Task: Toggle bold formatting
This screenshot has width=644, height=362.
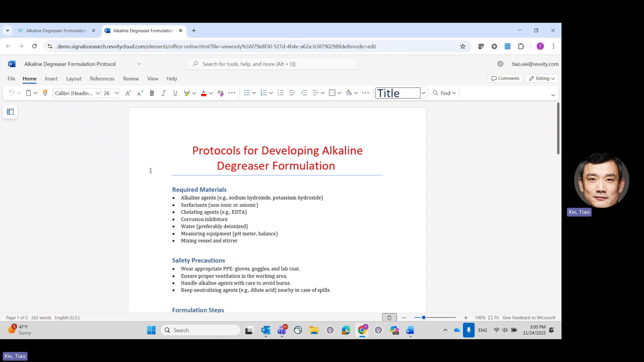Action: 152,94
